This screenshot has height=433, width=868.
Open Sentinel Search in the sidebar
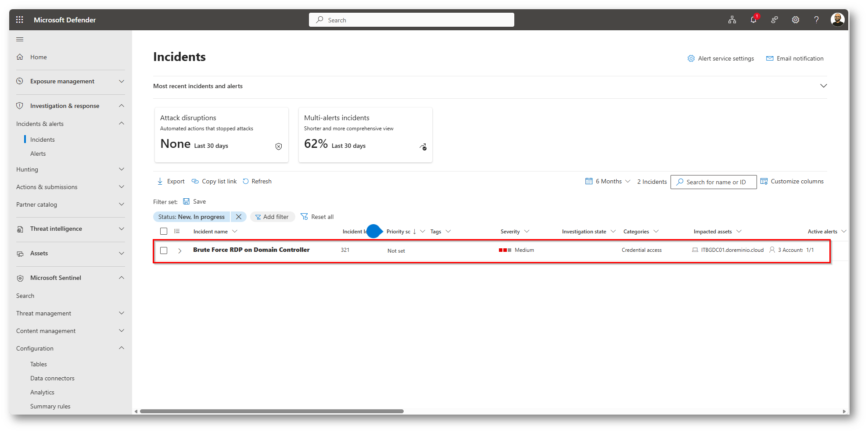click(25, 296)
